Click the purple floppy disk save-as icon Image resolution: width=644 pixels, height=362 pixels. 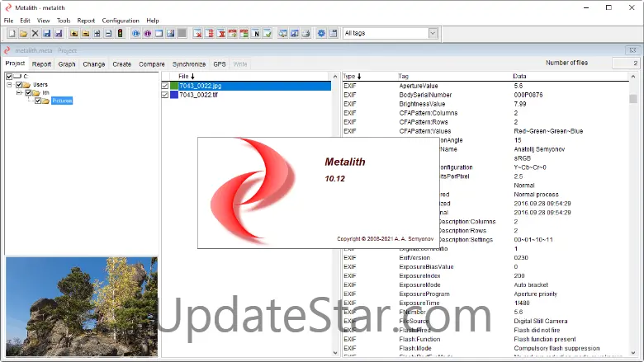(x=59, y=33)
